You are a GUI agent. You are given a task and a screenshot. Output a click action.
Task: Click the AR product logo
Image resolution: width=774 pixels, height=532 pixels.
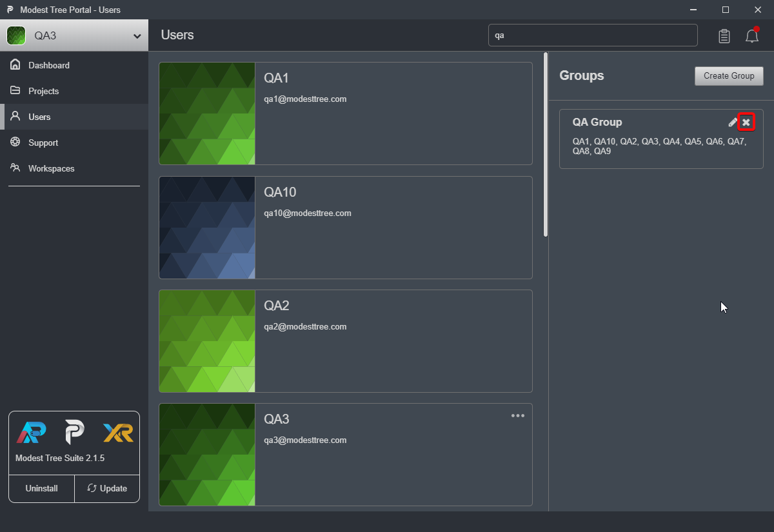tap(31, 433)
